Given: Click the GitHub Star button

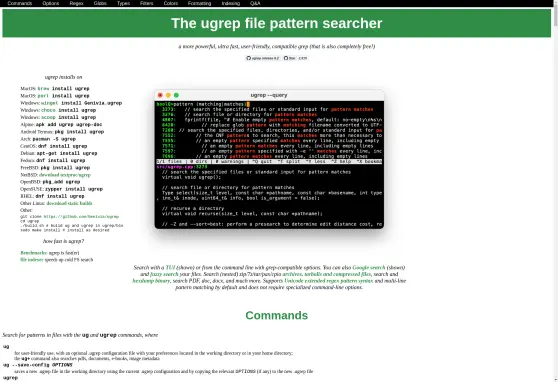Looking at the screenshot, I should (x=290, y=58).
